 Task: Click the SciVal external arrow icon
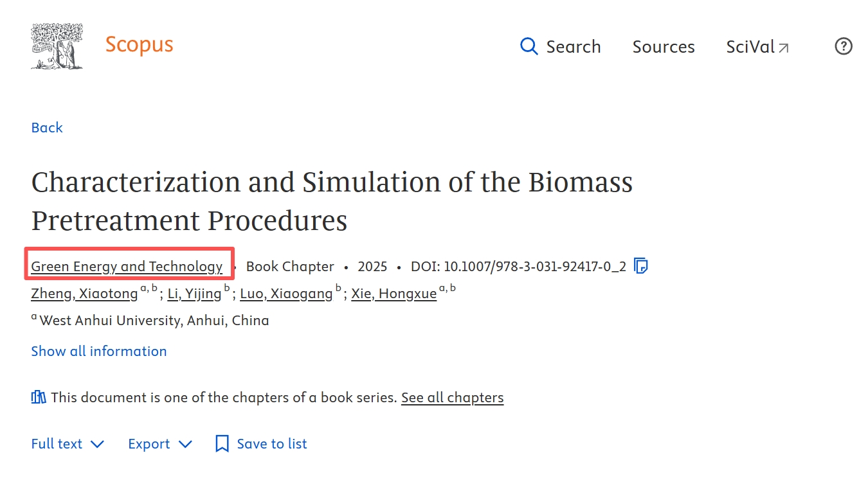(783, 48)
